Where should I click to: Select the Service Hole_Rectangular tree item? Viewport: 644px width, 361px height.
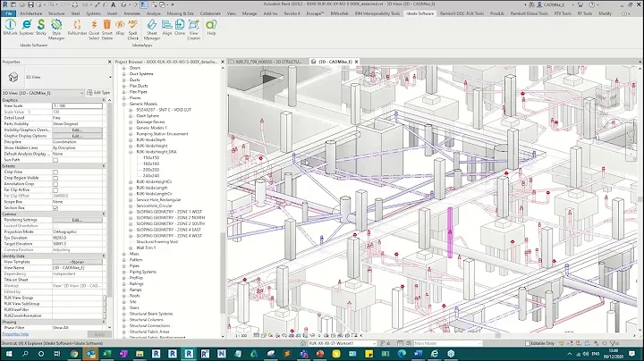pyautogui.click(x=158, y=200)
